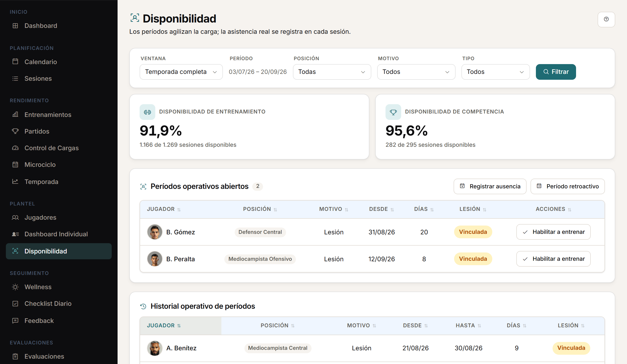This screenshot has width=627, height=364.
Task: Sort open periods by Jugador column
Action: pos(164,209)
